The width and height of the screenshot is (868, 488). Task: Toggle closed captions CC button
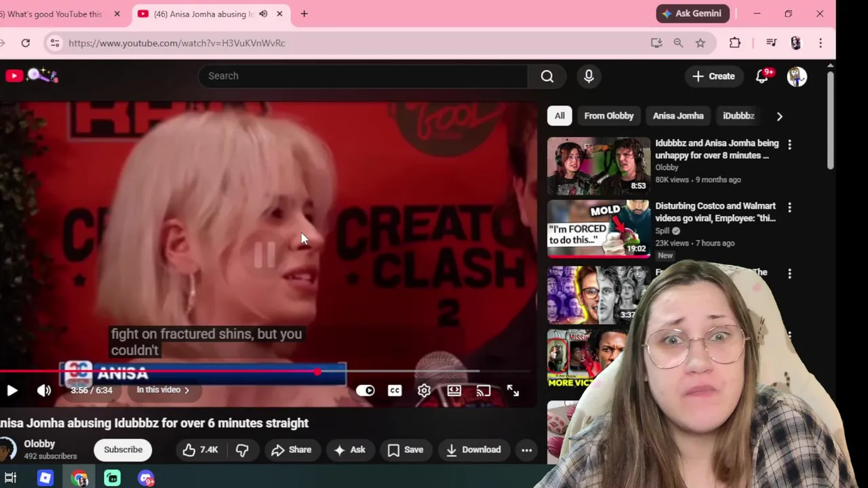pyautogui.click(x=395, y=390)
